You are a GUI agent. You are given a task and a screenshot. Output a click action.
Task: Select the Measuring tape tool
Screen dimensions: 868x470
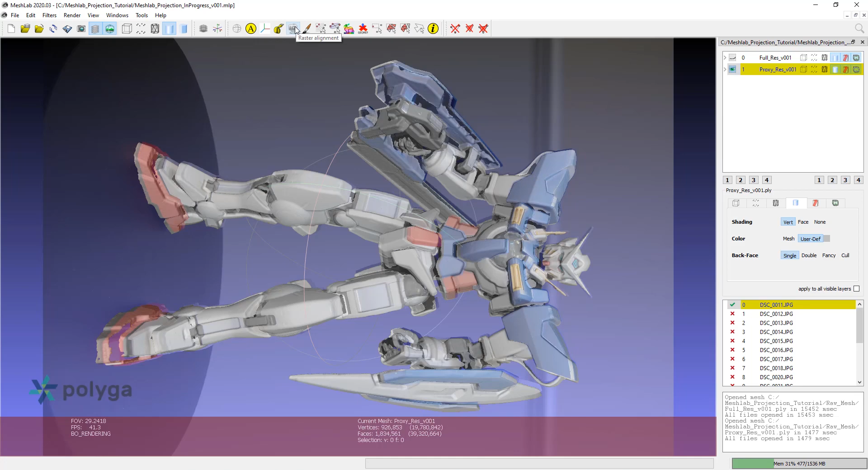(279, 29)
